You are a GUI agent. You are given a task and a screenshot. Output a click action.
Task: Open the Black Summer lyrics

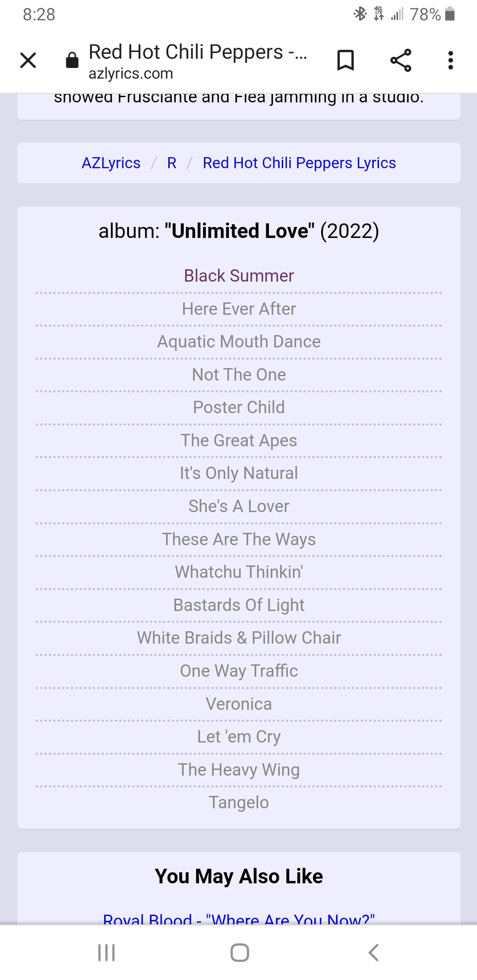point(238,275)
